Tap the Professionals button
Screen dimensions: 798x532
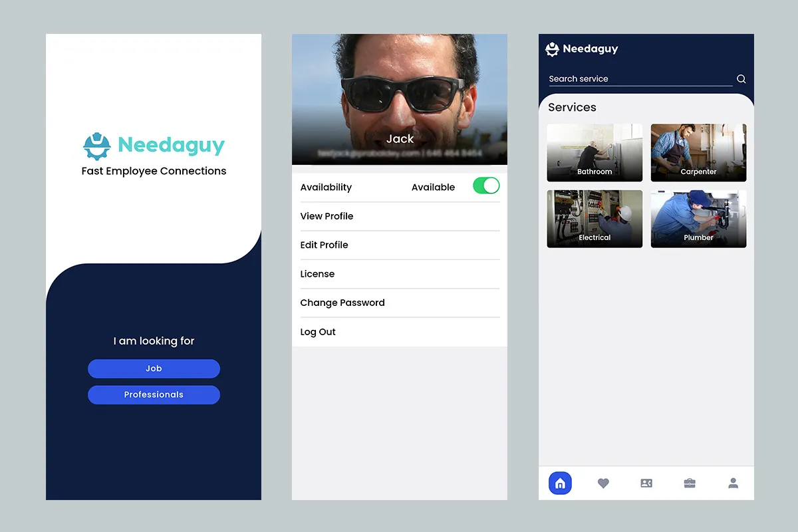[154, 394]
